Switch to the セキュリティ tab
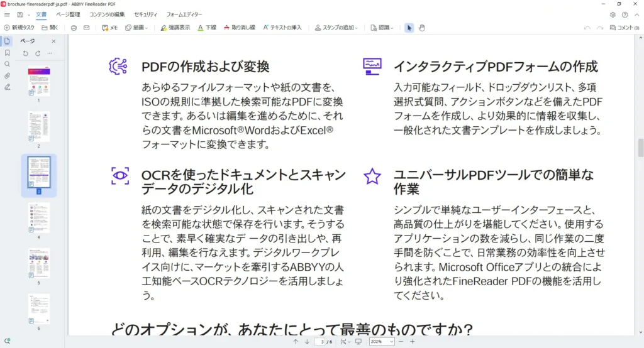 point(145,15)
